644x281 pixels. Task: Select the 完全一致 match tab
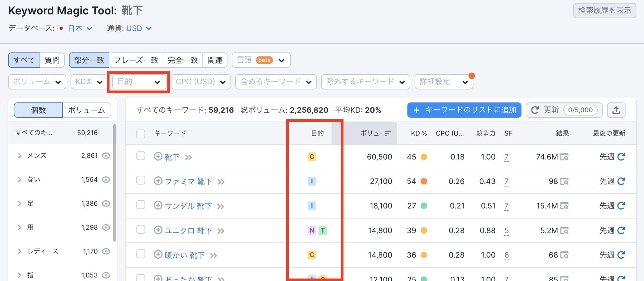(x=183, y=60)
